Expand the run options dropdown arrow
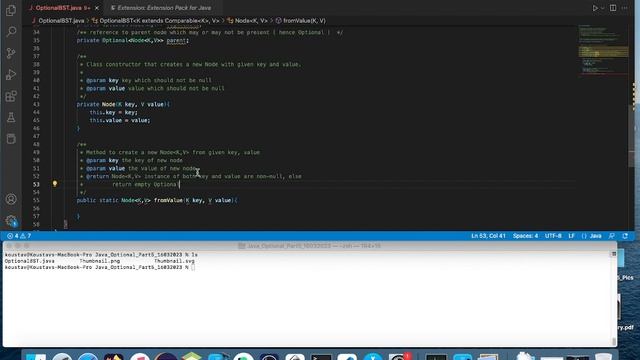This screenshot has width=640, height=360. click(602, 8)
